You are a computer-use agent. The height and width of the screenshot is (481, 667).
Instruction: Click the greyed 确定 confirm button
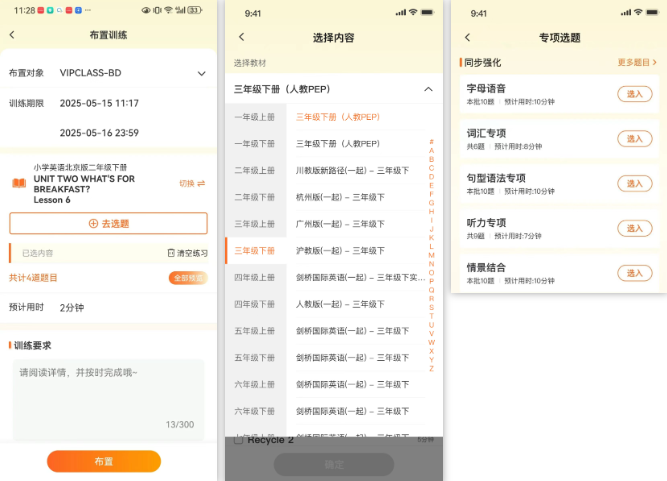[334, 464]
